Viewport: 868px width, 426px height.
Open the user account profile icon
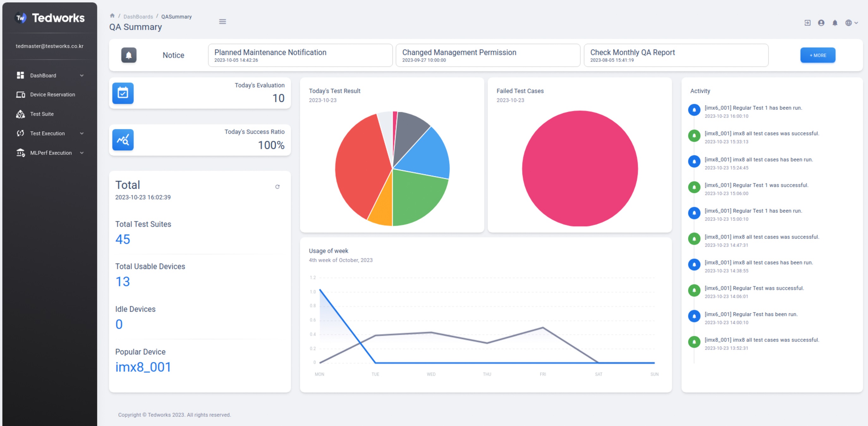[x=821, y=22]
